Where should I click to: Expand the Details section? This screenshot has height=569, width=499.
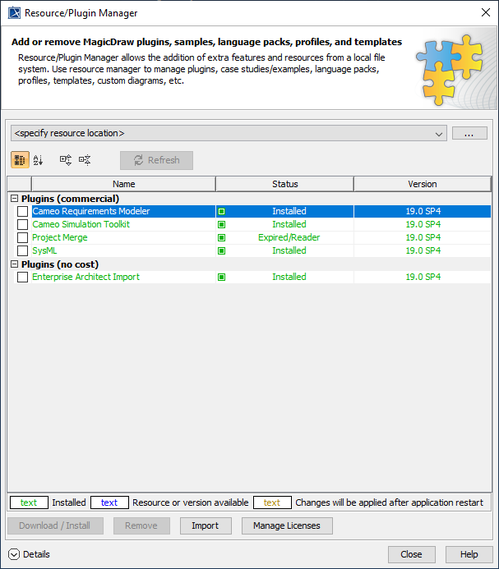pyautogui.click(x=14, y=554)
